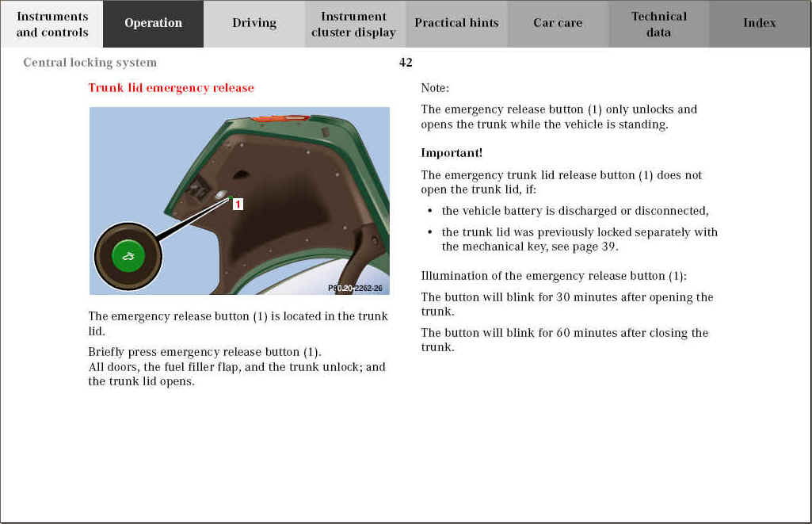The height and width of the screenshot is (524, 812).
Task: Click the Note: label
Action: click(x=435, y=88)
